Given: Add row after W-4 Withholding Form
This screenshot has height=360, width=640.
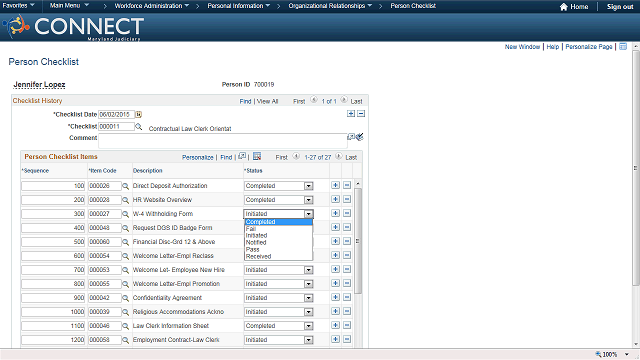Looking at the screenshot, I should click(335, 213).
